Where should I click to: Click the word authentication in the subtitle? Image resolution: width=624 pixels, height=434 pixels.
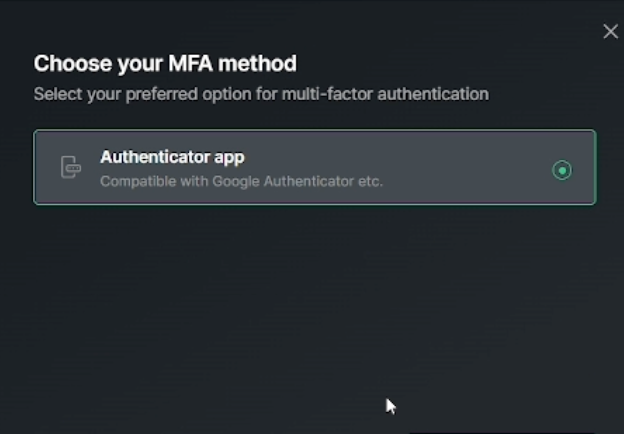click(433, 94)
